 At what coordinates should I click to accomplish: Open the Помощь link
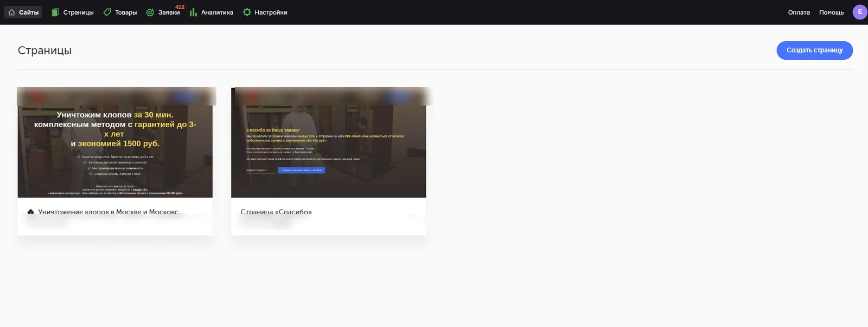coord(831,12)
